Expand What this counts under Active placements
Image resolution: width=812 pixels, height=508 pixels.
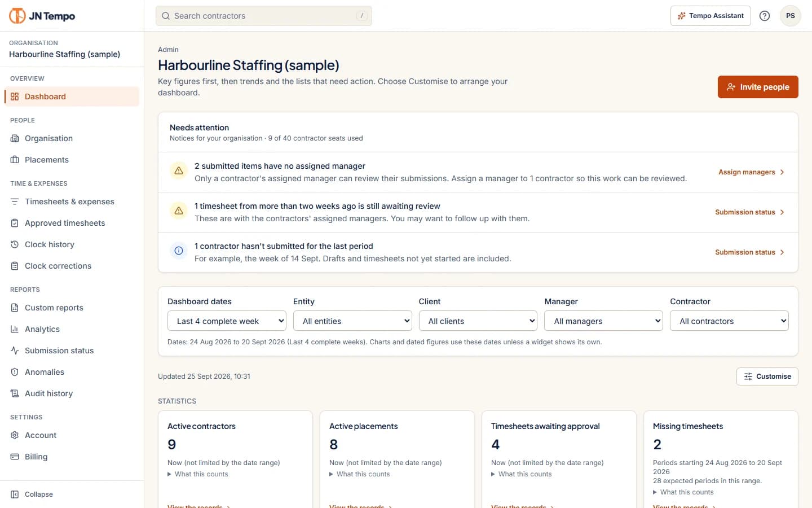(x=360, y=474)
